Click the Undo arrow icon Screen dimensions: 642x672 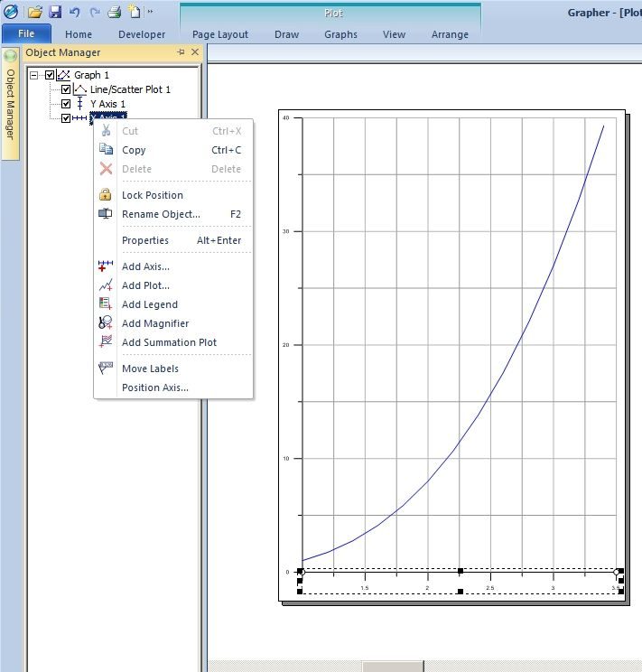point(75,12)
